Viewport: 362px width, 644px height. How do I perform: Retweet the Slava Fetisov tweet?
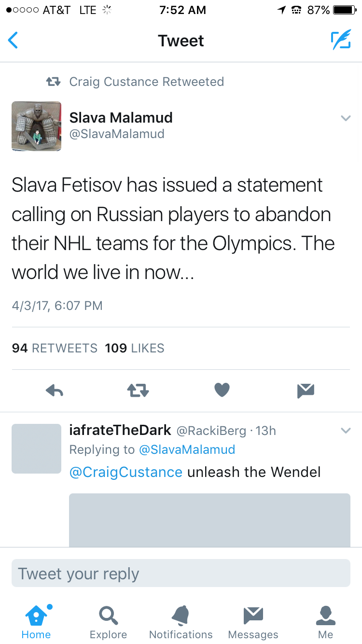138,391
